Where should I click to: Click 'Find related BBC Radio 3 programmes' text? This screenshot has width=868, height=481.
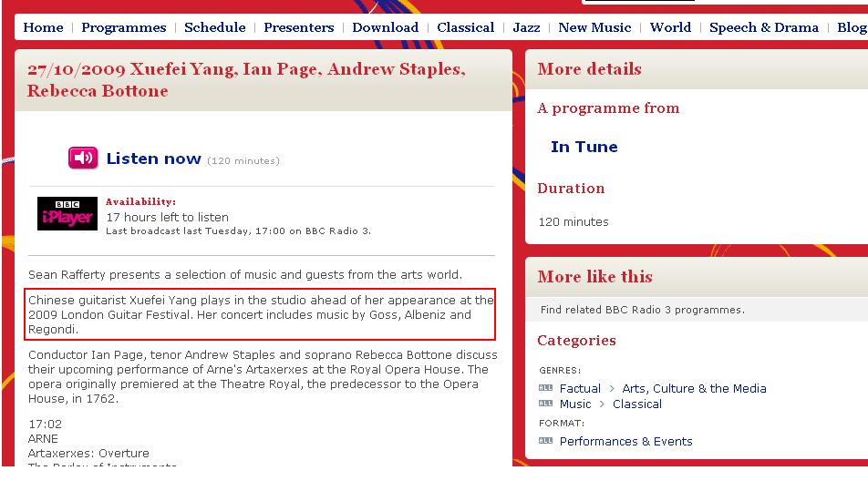pyautogui.click(x=643, y=310)
